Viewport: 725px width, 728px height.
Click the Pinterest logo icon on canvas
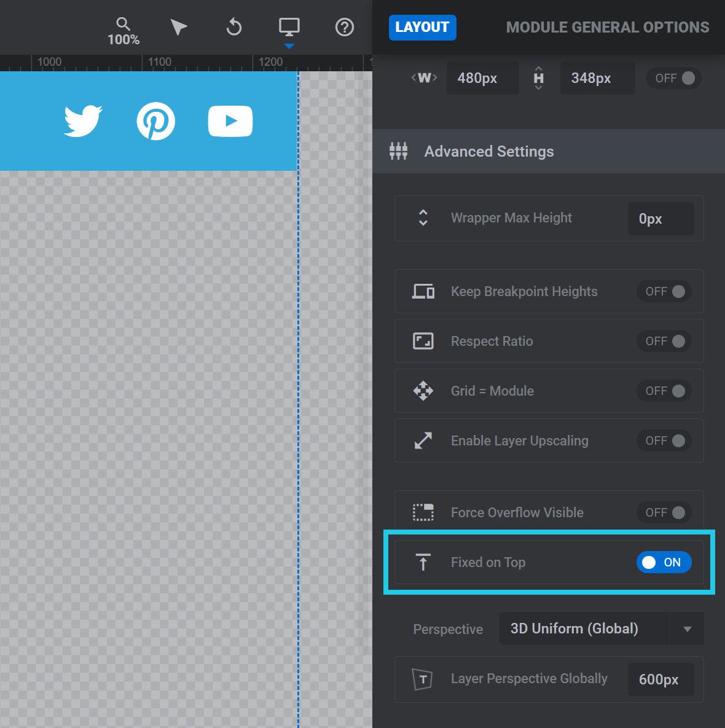[155, 121]
